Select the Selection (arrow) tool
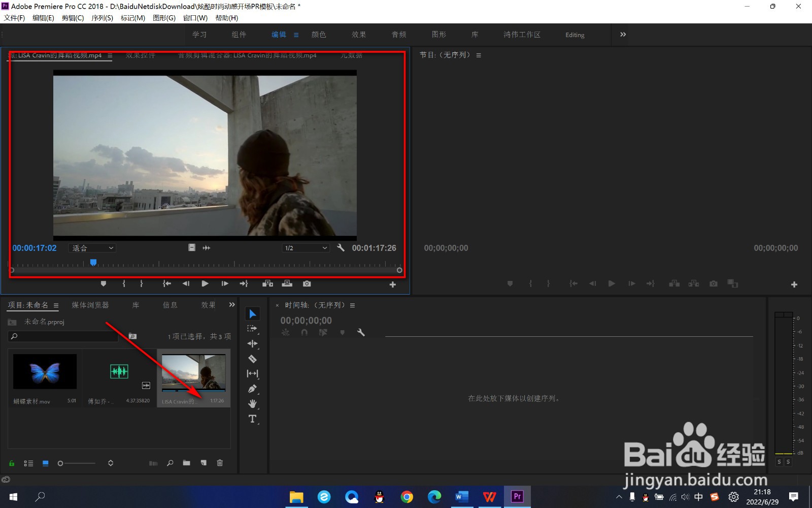 [252, 314]
